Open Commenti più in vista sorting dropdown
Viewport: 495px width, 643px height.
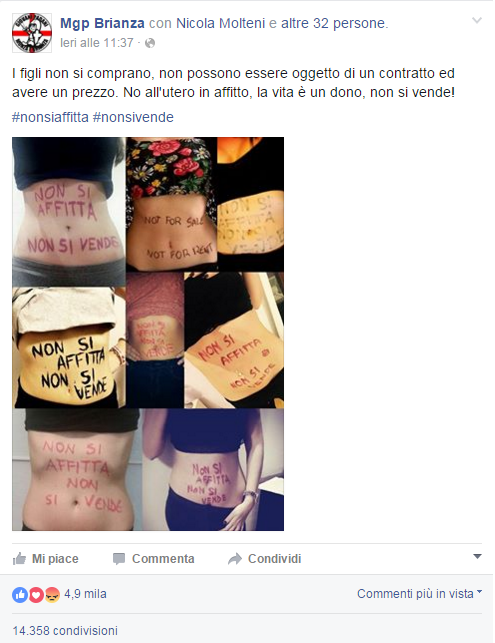pyautogui.click(x=419, y=593)
